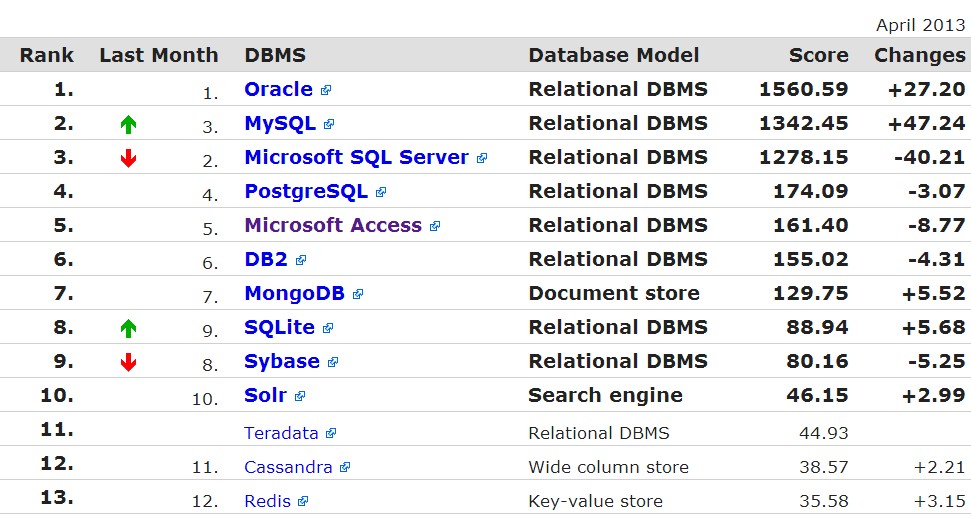The width and height of the screenshot is (971, 522).
Task: Follow the Microsoft SQL Server link
Action: tap(357, 157)
